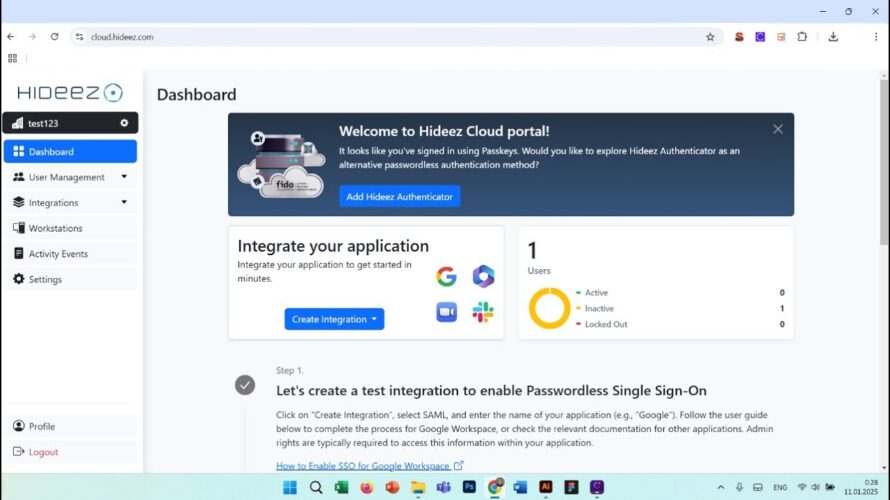This screenshot has height=500, width=890.
Task: Expand User Management submenu arrow
Action: coord(124,177)
